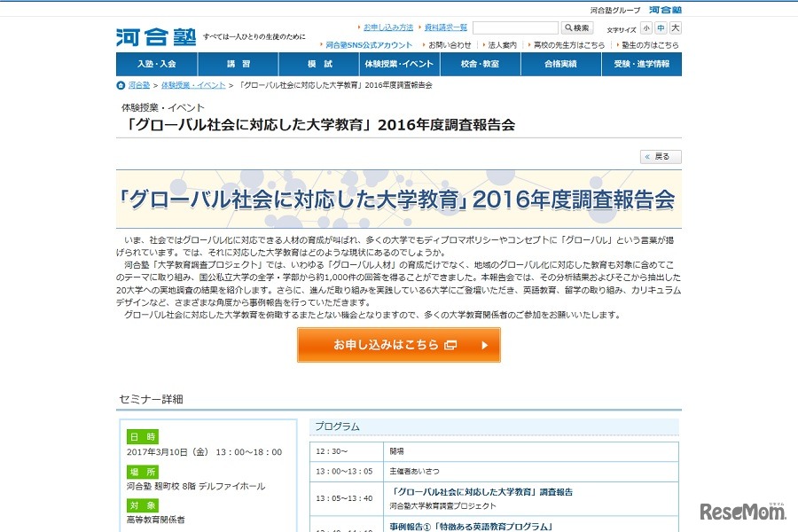Click the date text 2017年3月10日
798x532 pixels.
(168, 452)
